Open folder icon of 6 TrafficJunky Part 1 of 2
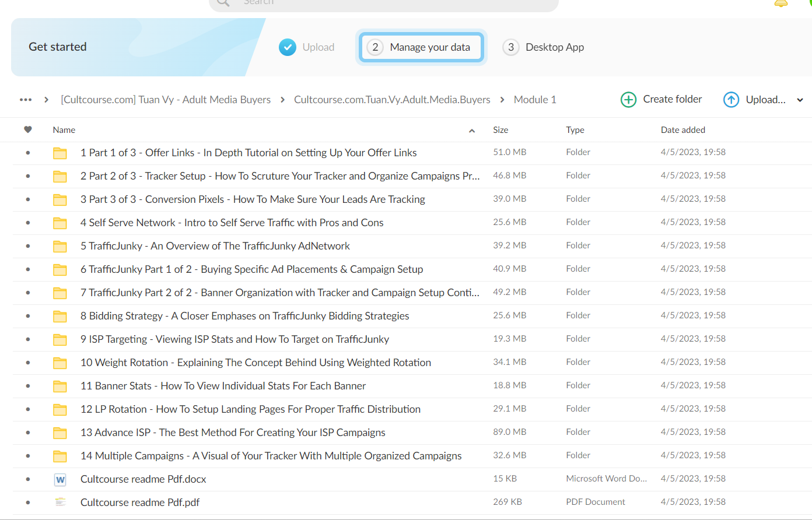 60,269
